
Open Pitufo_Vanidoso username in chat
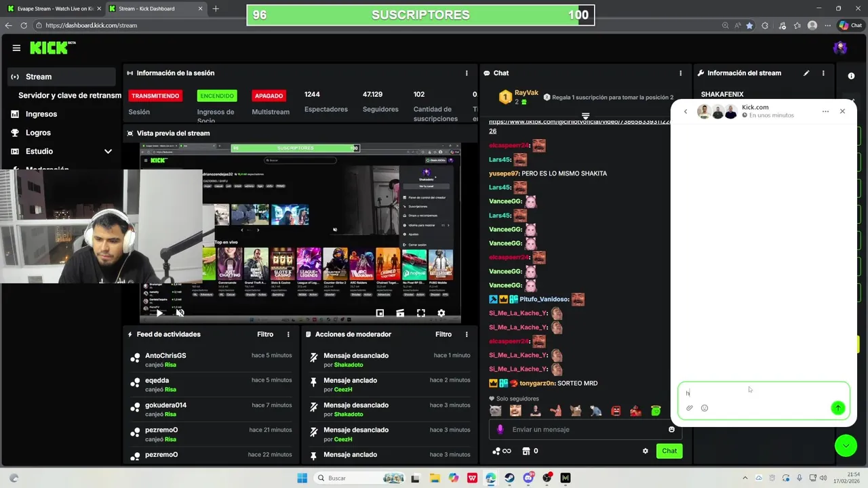click(x=544, y=299)
